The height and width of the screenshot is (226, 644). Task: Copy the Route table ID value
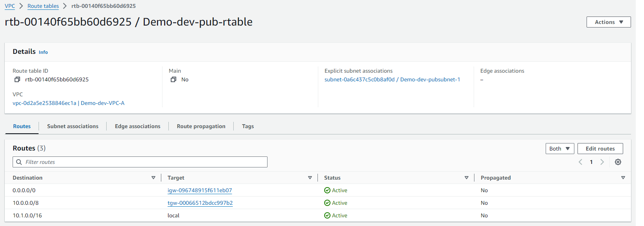17,79
